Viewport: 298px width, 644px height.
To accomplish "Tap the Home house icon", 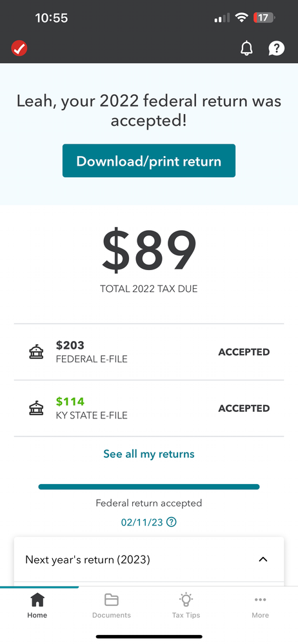I will pos(37,600).
